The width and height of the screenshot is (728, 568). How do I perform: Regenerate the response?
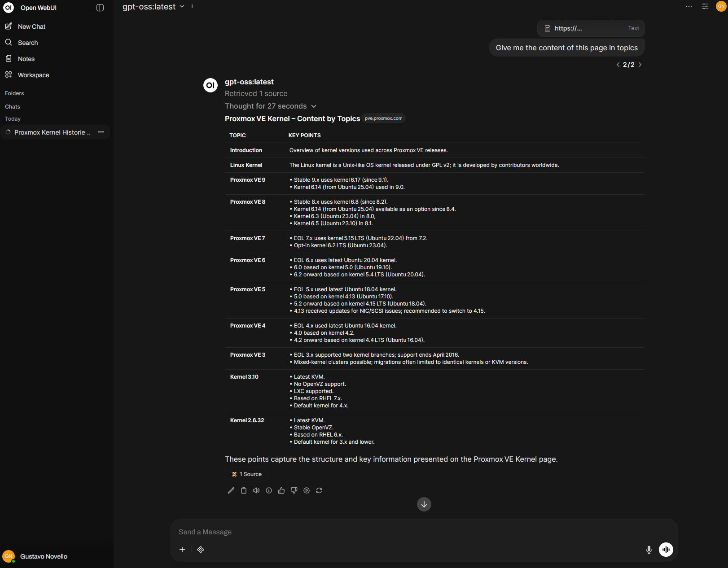319,490
